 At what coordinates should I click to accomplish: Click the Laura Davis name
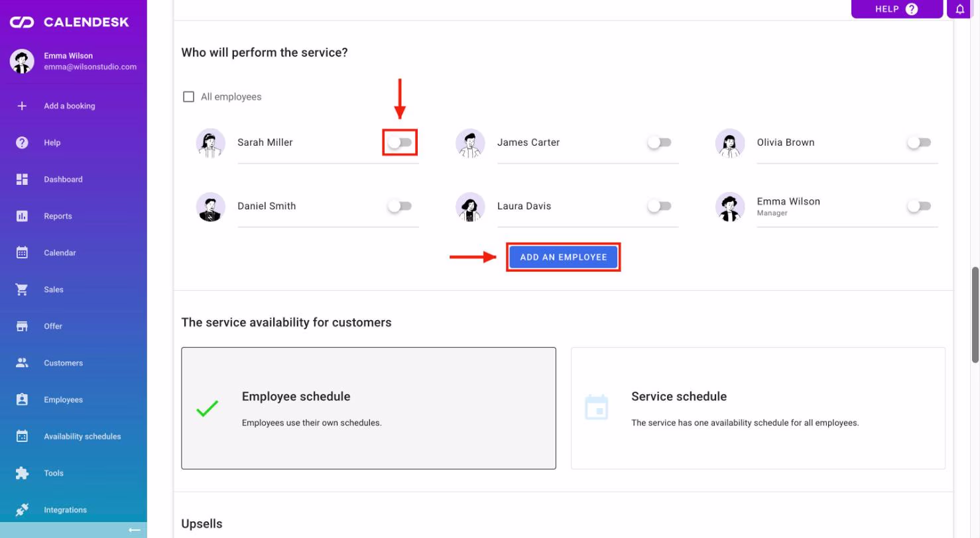pos(524,206)
